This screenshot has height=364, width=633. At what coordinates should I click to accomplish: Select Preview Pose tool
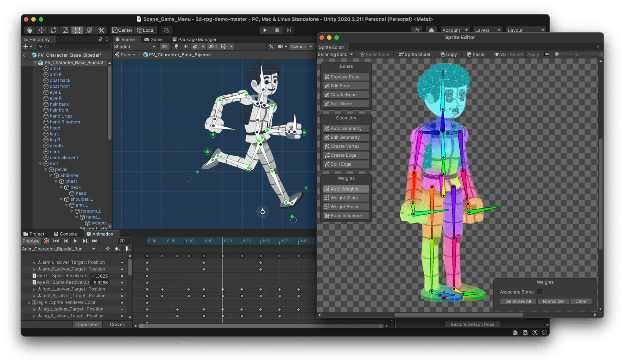click(346, 77)
